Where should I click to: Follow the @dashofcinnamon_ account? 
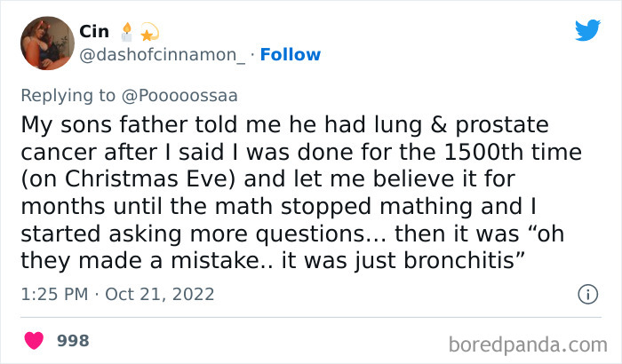pyautogui.click(x=291, y=55)
